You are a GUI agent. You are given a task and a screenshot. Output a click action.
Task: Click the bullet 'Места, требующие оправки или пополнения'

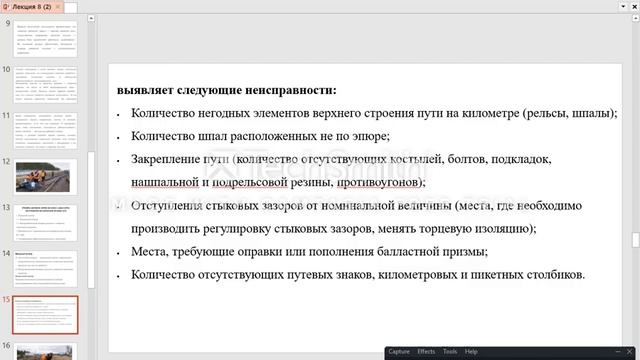(x=309, y=251)
